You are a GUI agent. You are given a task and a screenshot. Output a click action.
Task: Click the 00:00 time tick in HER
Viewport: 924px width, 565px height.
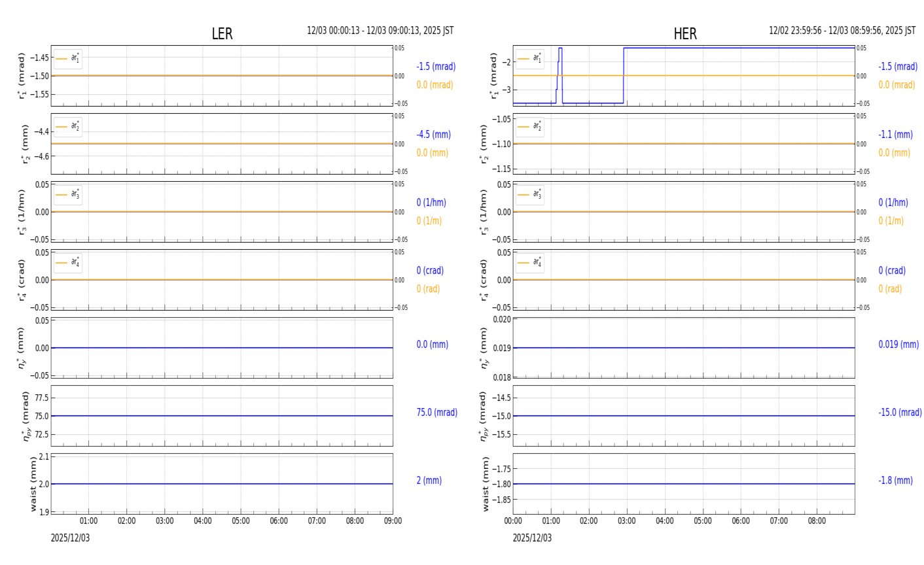[x=513, y=521]
